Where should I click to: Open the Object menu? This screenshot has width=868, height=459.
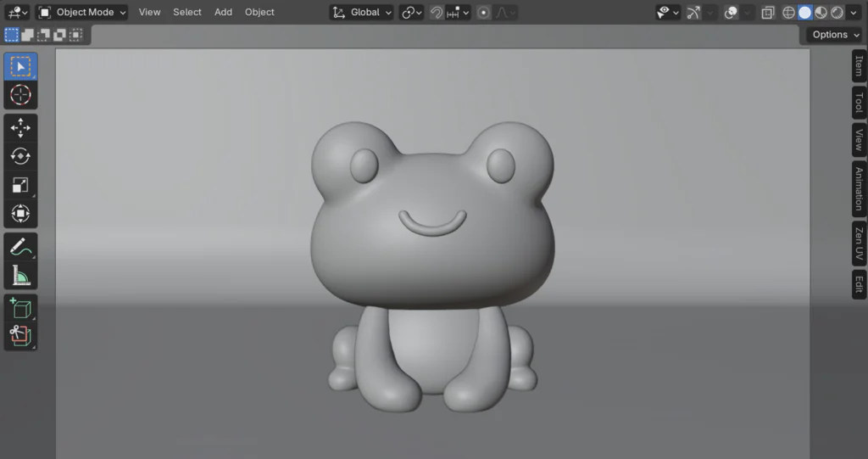coord(259,12)
